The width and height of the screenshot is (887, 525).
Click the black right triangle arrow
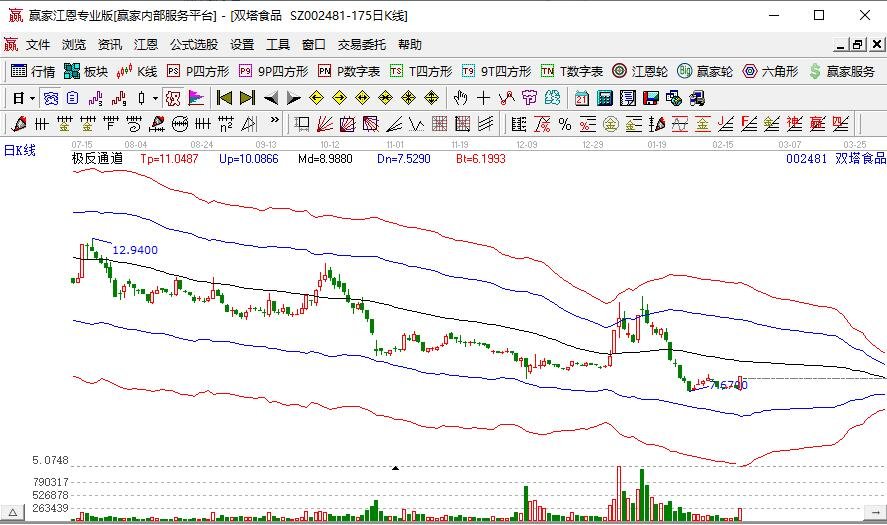294,98
